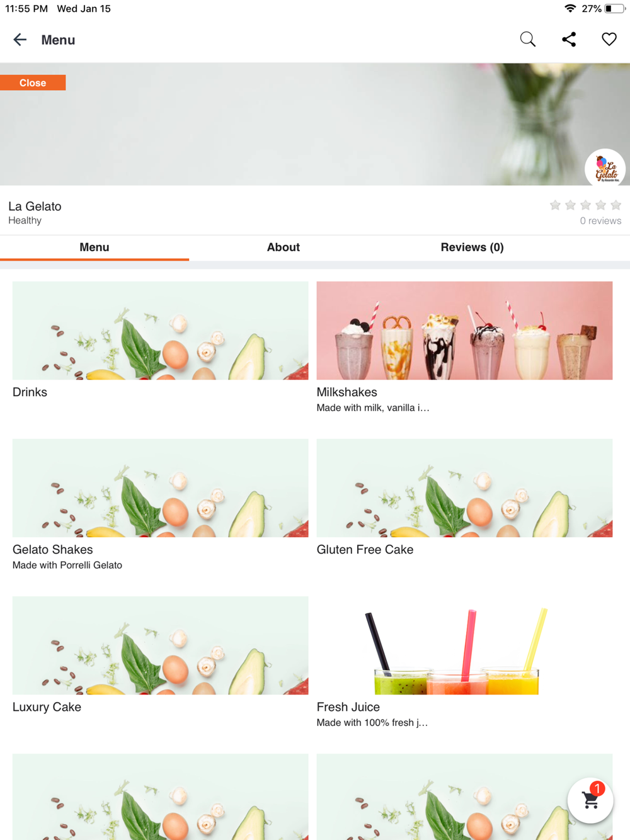Tap the battery status indicator
630x840 pixels.
pos(616,9)
